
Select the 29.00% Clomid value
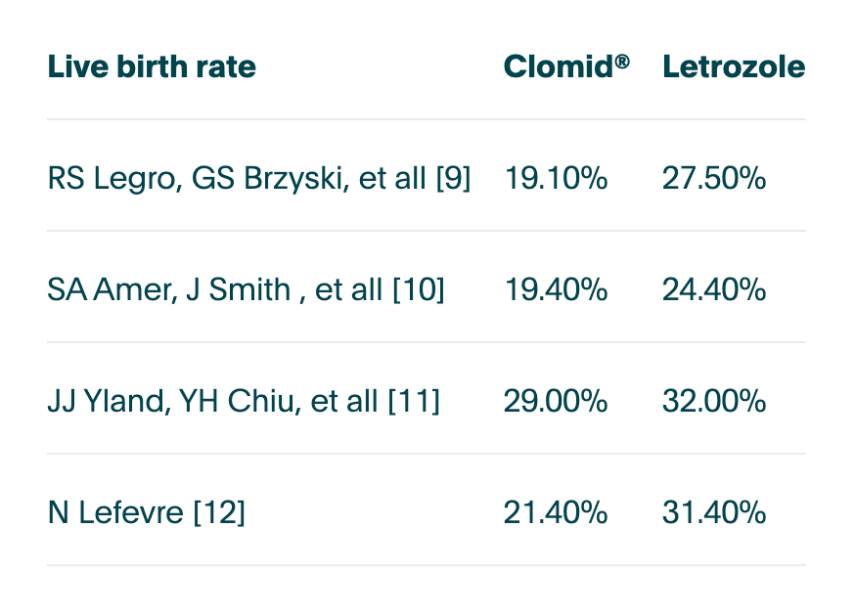[556, 401]
